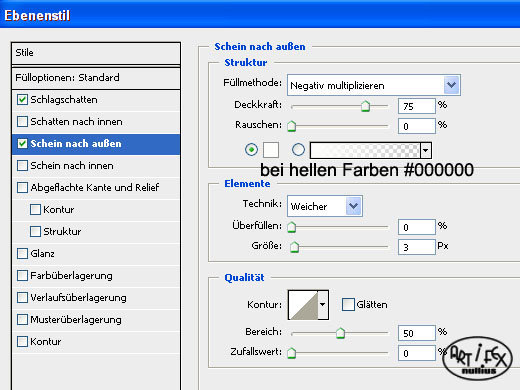The image size is (520, 390).
Task: Select the Schein nach innen row label
Action: [x=72, y=166]
